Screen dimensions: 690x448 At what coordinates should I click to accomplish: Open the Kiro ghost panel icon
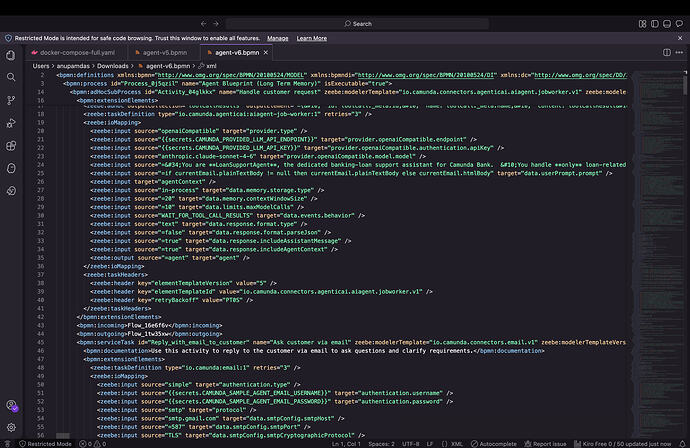tap(11, 168)
